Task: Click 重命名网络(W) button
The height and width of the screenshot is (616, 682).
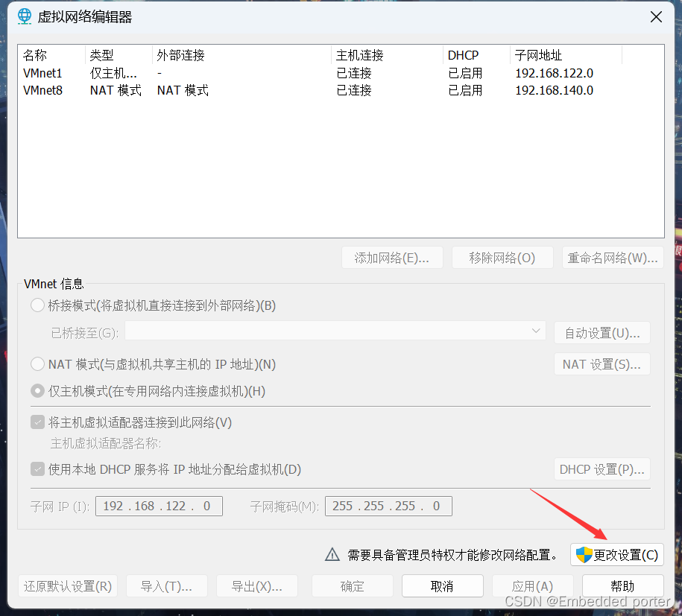Action: coord(613,258)
